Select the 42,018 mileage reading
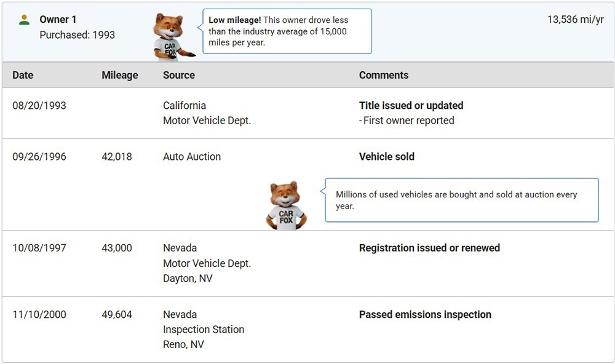This screenshot has height=364, width=615. (117, 157)
